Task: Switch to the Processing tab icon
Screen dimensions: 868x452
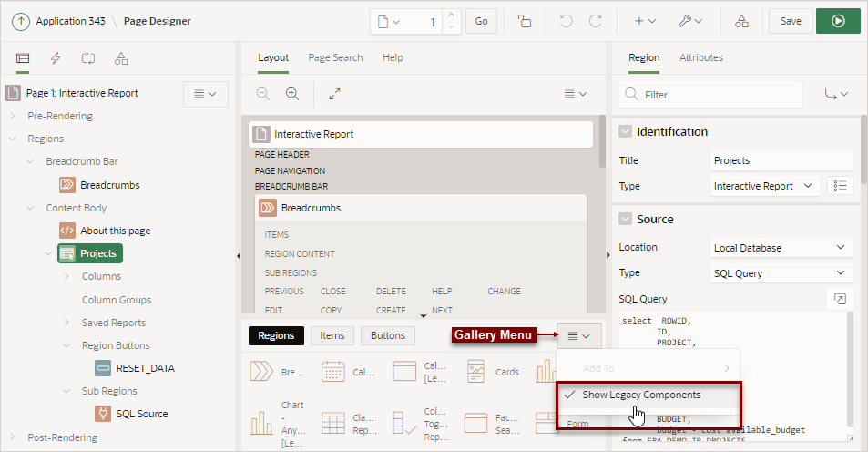Action: point(88,58)
